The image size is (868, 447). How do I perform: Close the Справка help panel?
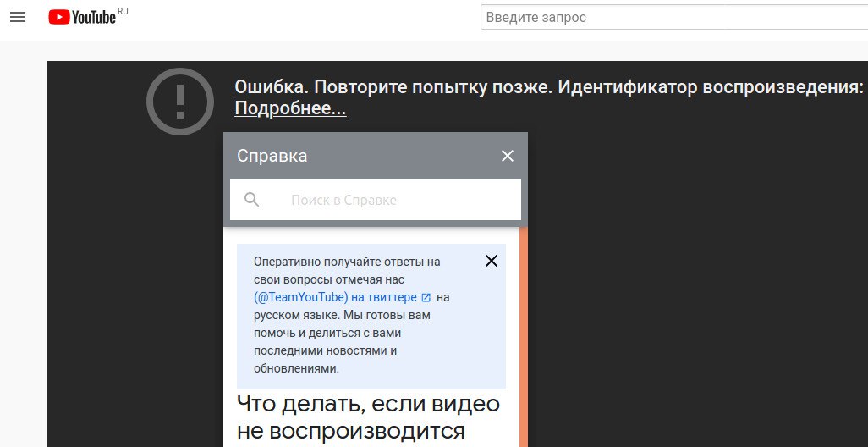coord(507,157)
